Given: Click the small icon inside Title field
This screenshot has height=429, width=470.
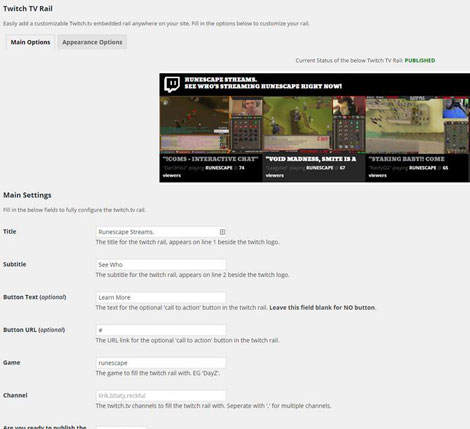Looking at the screenshot, I should coord(222,232).
